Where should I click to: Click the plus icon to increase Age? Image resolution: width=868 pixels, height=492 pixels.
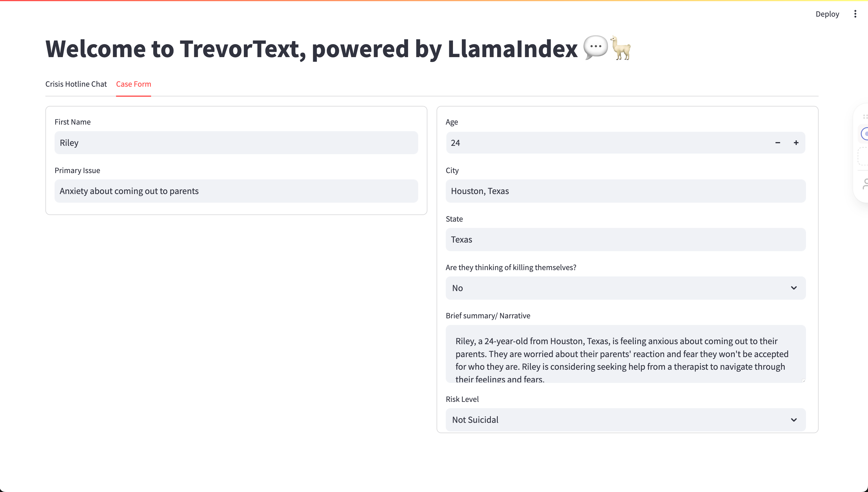click(x=796, y=143)
